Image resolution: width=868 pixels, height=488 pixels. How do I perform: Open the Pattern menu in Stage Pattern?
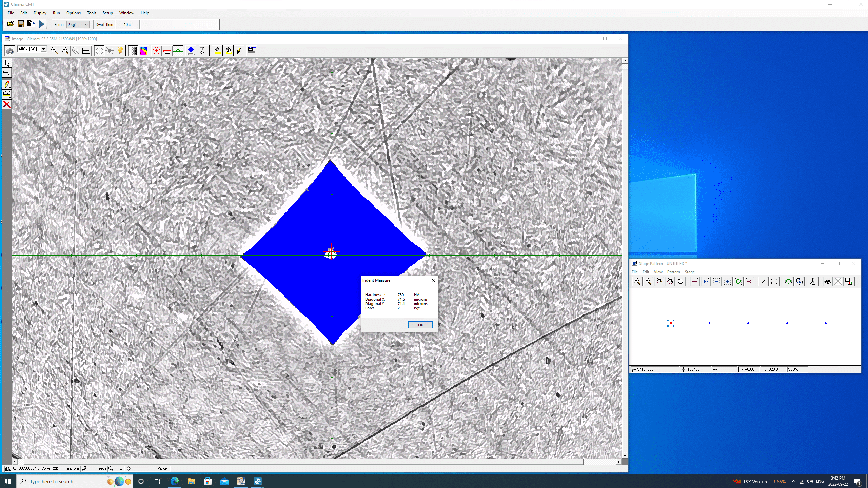[x=673, y=272]
